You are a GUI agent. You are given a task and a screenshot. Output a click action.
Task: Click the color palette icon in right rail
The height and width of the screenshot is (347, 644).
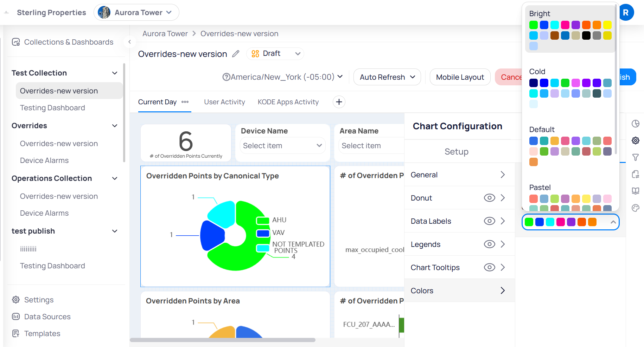635,208
